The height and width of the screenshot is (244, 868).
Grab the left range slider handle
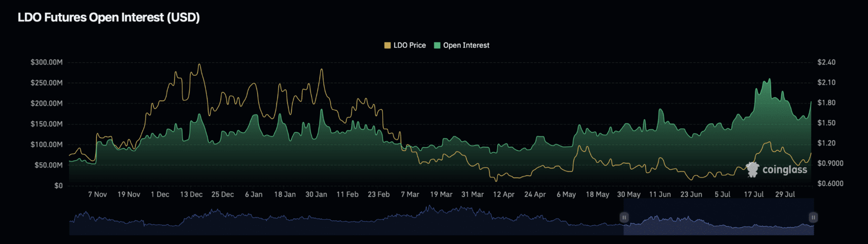pos(624,217)
